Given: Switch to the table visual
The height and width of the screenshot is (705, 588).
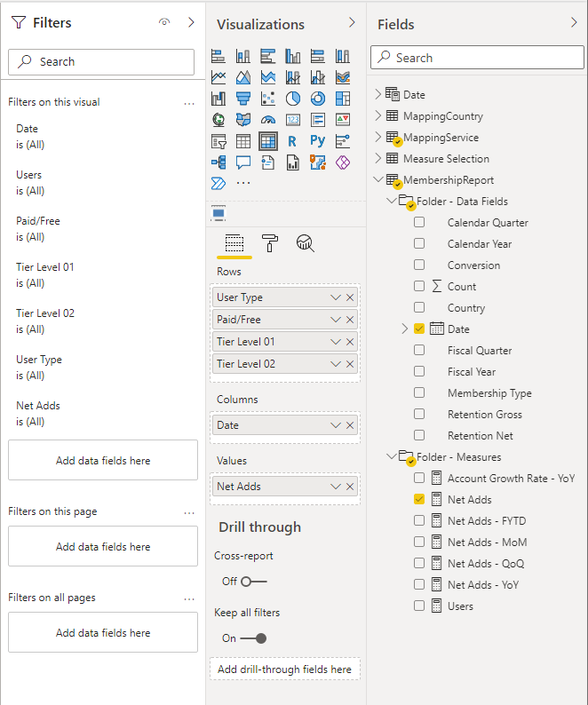Looking at the screenshot, I should (x=243, y=141).
